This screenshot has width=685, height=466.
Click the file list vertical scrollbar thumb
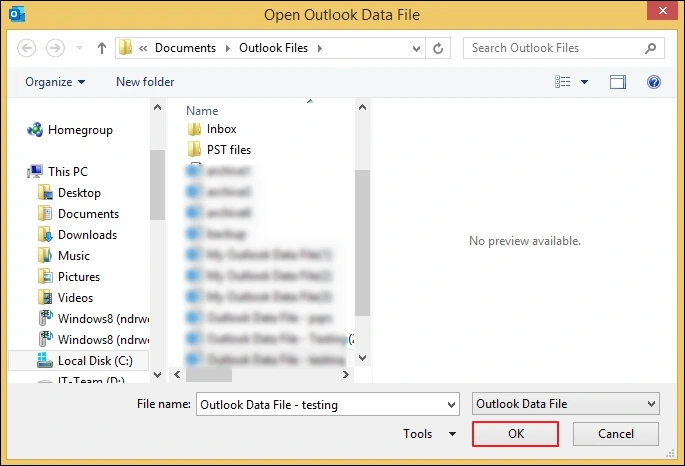(363, 243)
